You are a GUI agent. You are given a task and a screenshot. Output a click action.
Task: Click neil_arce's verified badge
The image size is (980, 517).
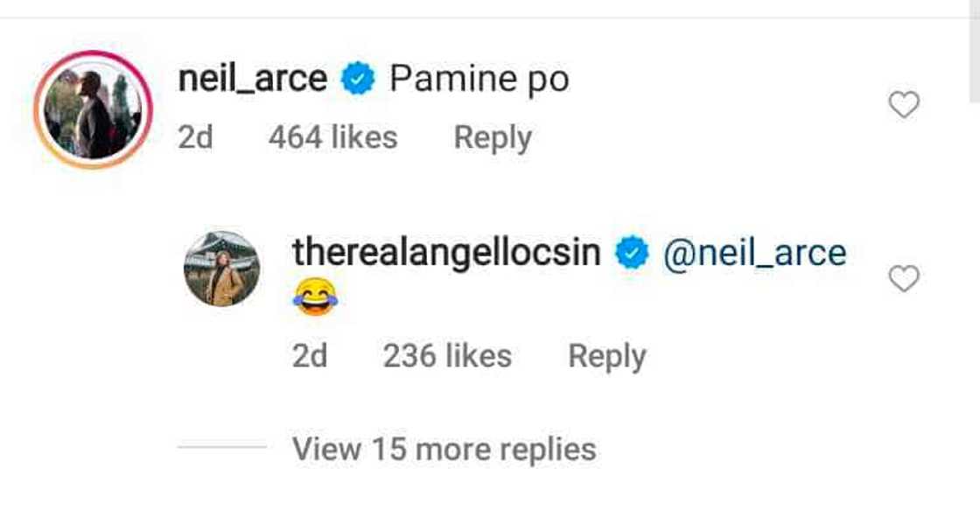358,80
